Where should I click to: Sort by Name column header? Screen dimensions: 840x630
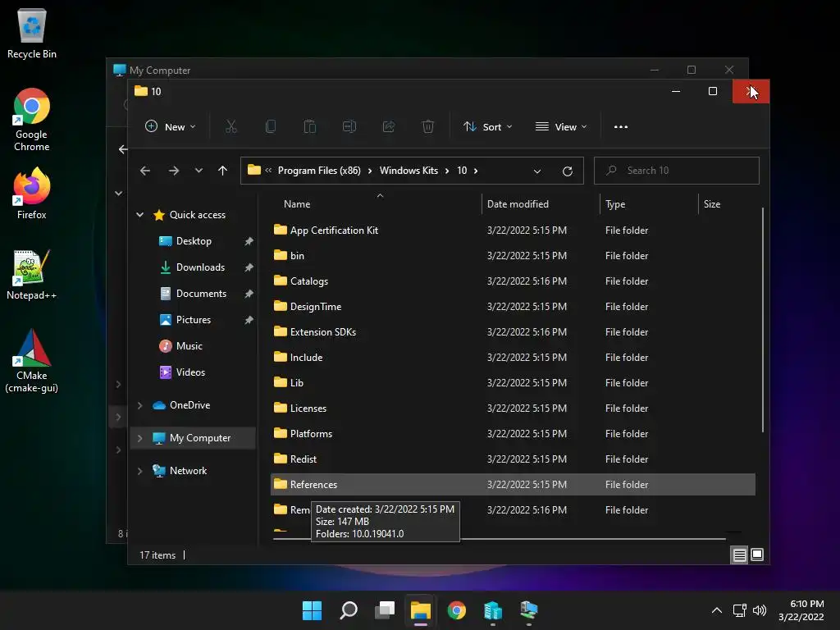coord(297,204)
